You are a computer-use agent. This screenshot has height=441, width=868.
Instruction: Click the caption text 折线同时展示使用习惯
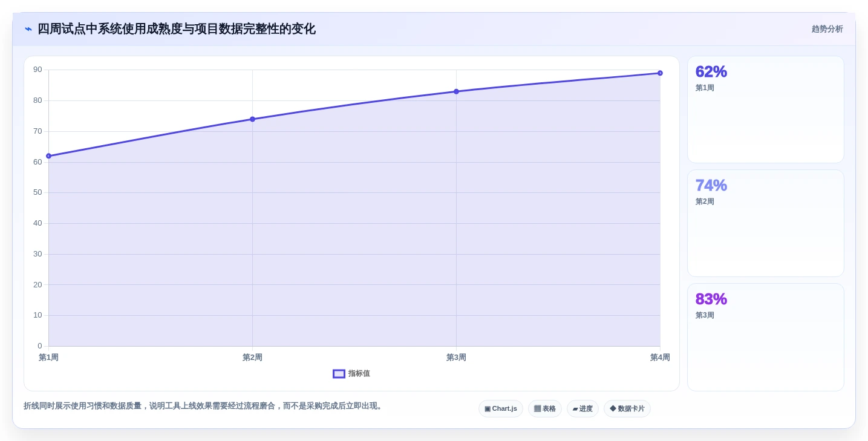click(x=204, y=406)
